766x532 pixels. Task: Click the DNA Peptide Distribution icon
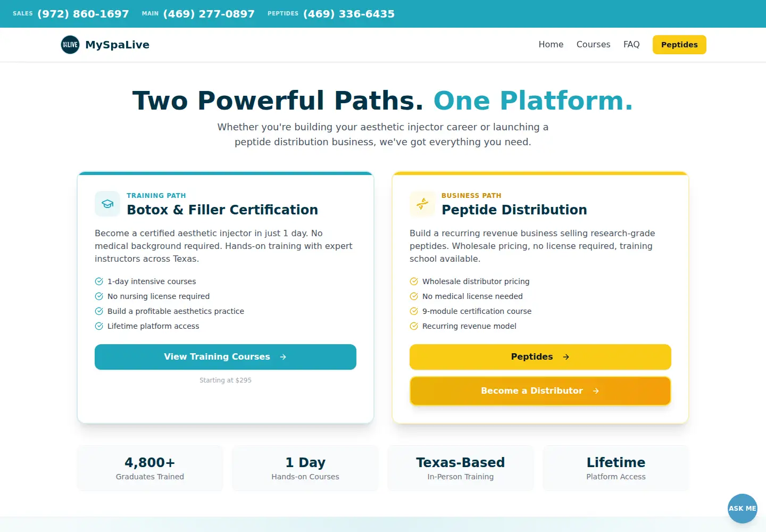pyautogui.click(x=422, y=204)
